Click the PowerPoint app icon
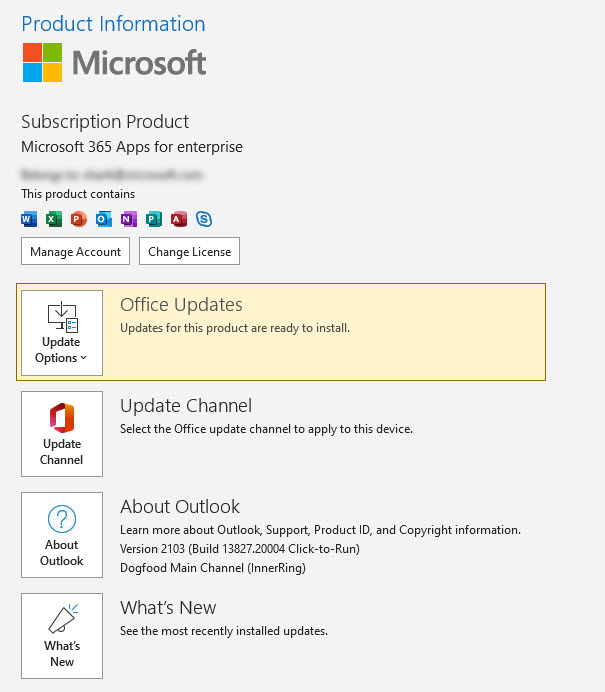Viewport: 605px width, 692px height. [79, 219]
